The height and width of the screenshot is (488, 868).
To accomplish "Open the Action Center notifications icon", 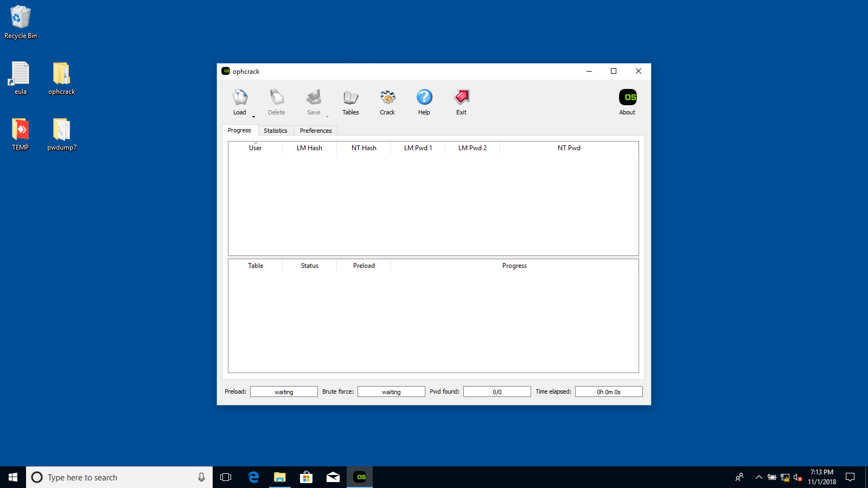I will [850, 477].
